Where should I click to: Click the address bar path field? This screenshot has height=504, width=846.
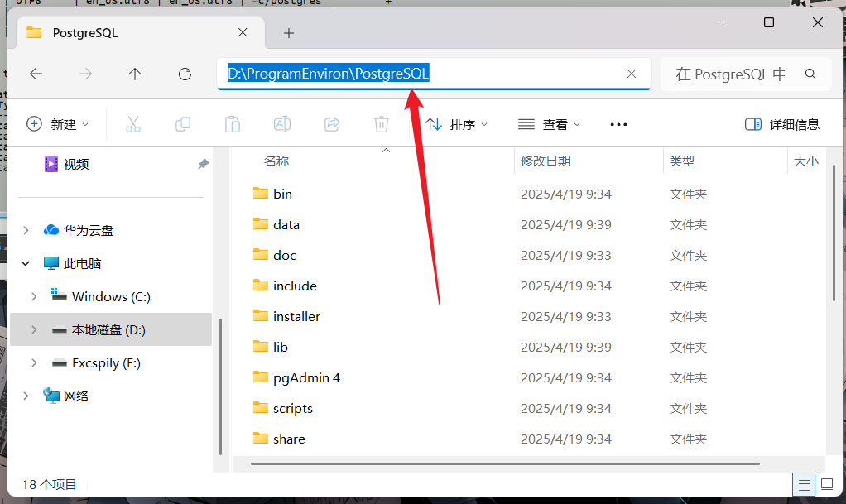tap(435, 74)
